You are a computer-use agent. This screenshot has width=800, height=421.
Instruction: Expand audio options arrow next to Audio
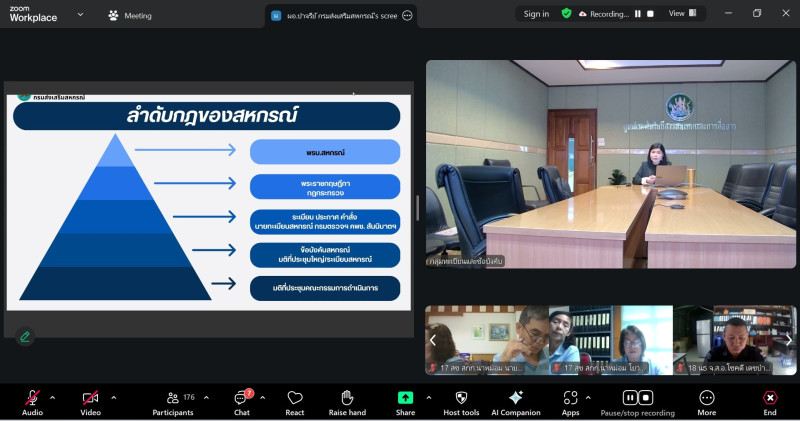coord(53,396)
